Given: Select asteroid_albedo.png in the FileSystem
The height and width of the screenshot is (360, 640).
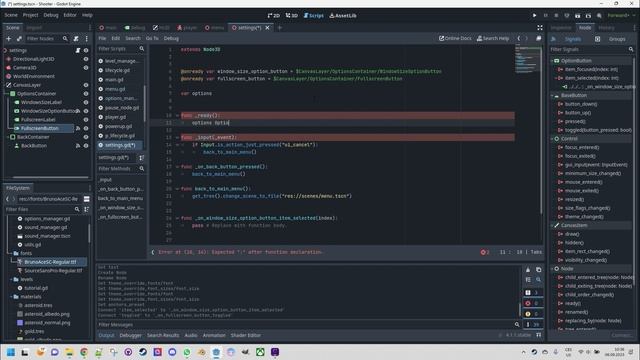Looking at the screenshot, I should pyautogui.click(x=47, y=314).
